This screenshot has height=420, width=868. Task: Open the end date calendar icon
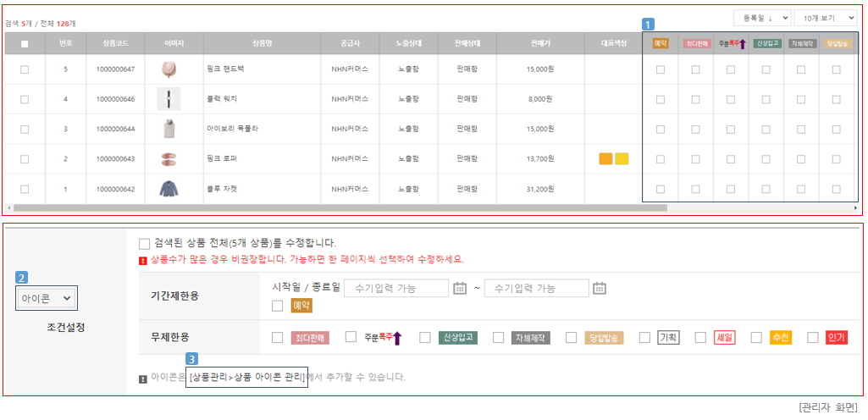point(600,288)
